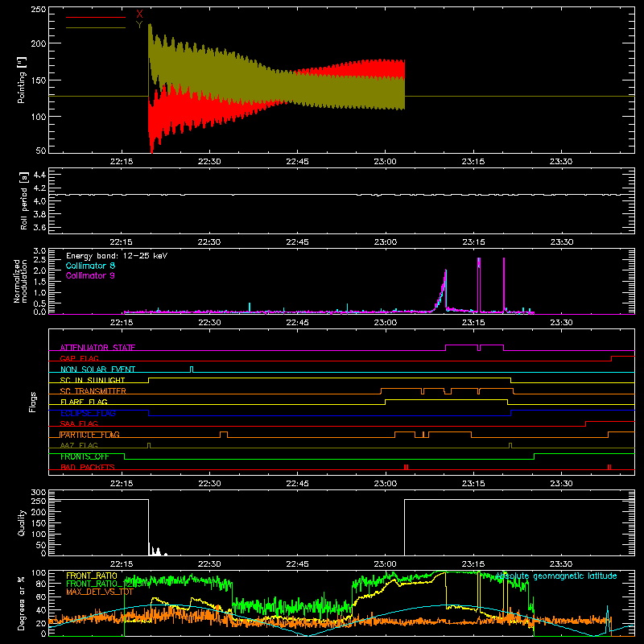Screen dimensions: 644x644
Task: Click the FLARE_FLAG label
Action: coord(84,402)
